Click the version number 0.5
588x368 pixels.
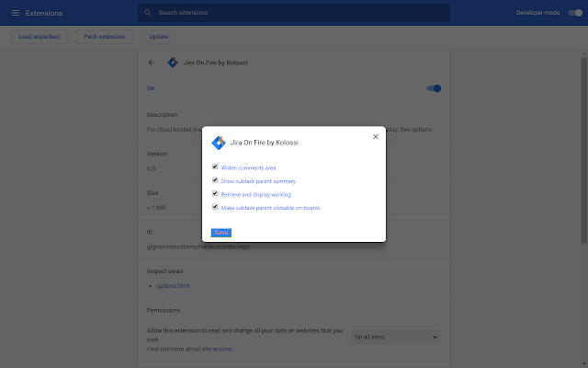(151, 168)
